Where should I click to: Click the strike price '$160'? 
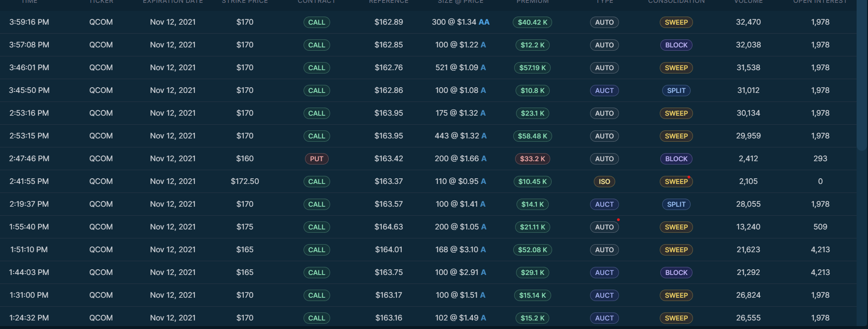coord(245,159)
